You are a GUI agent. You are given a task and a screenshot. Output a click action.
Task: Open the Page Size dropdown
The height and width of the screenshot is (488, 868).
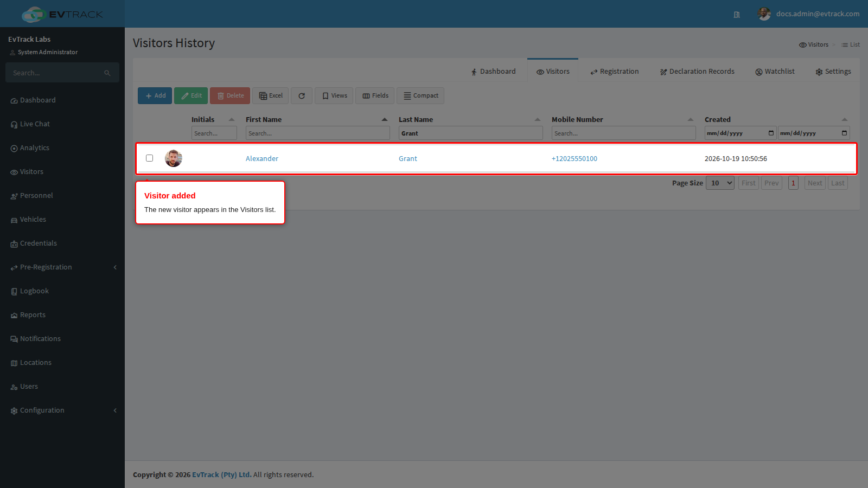720,183
